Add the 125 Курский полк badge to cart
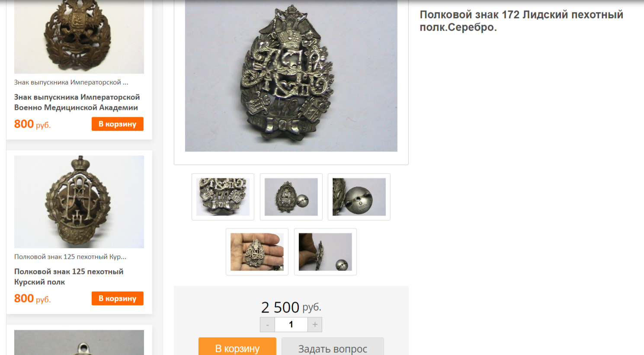644x355 pixels. click(x=118, y=298)
